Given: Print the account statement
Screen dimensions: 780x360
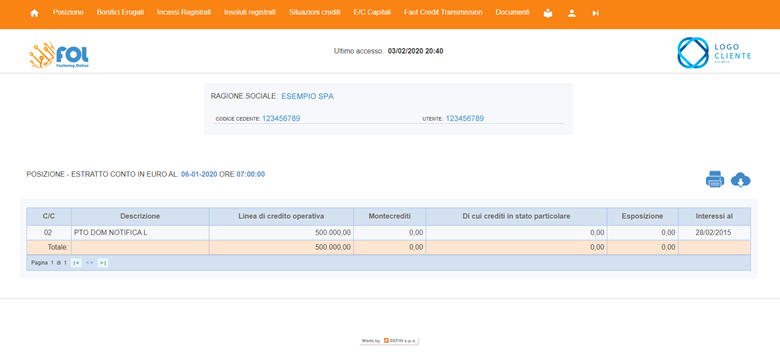Looking at the screenshot, I should point(715,179).
